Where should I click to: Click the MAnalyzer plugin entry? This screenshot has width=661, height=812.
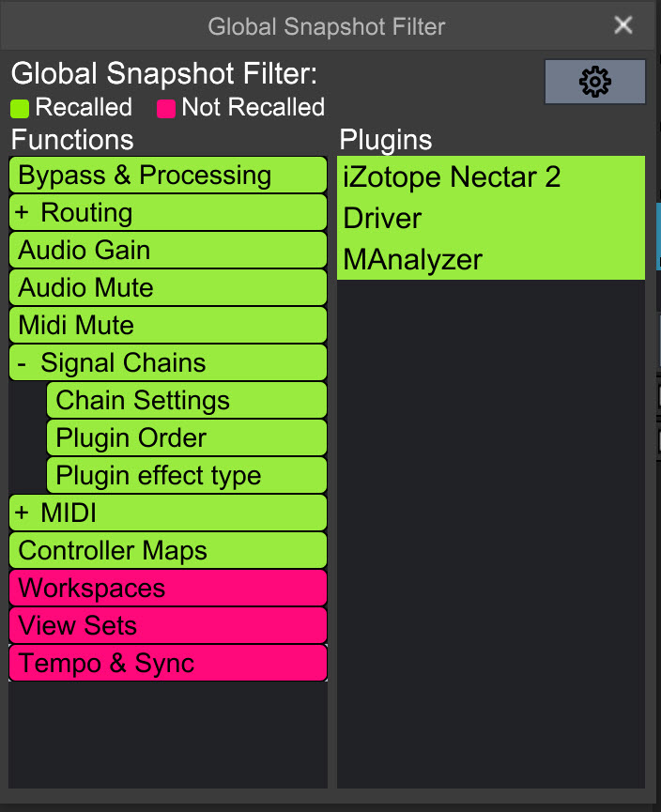(490, 259)
